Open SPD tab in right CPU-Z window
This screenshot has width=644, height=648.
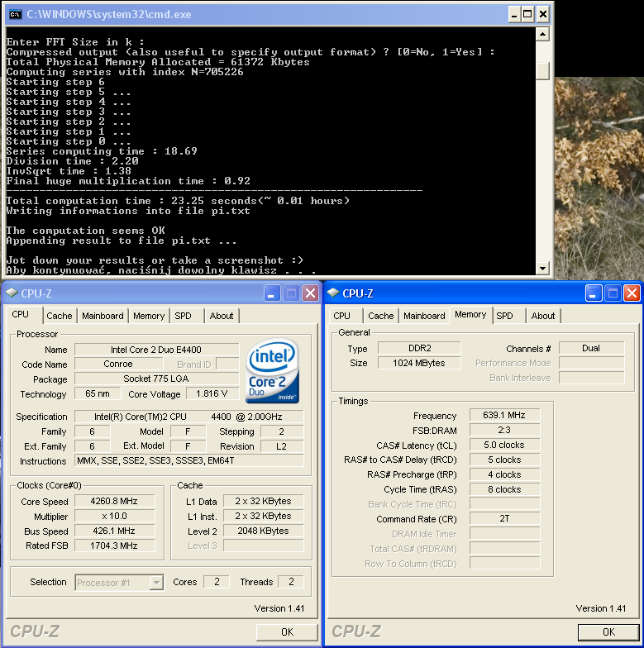tap(504, 316)
